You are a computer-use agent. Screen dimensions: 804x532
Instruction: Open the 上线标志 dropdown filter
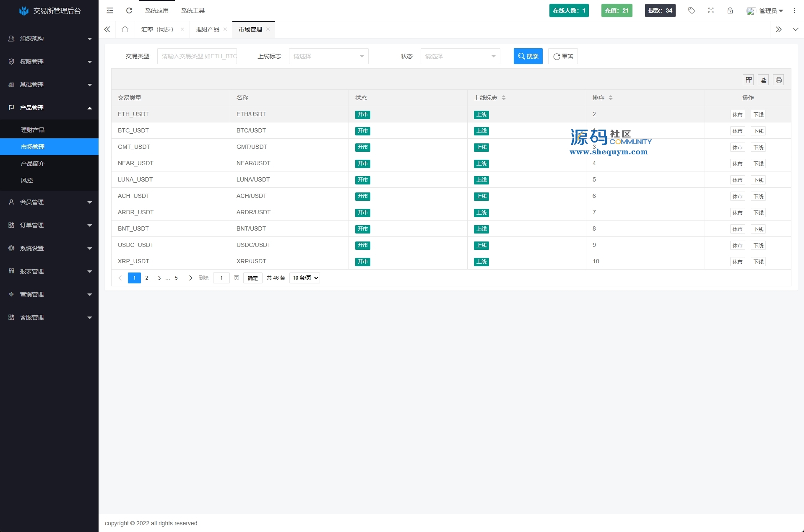[x=328, y=56]
